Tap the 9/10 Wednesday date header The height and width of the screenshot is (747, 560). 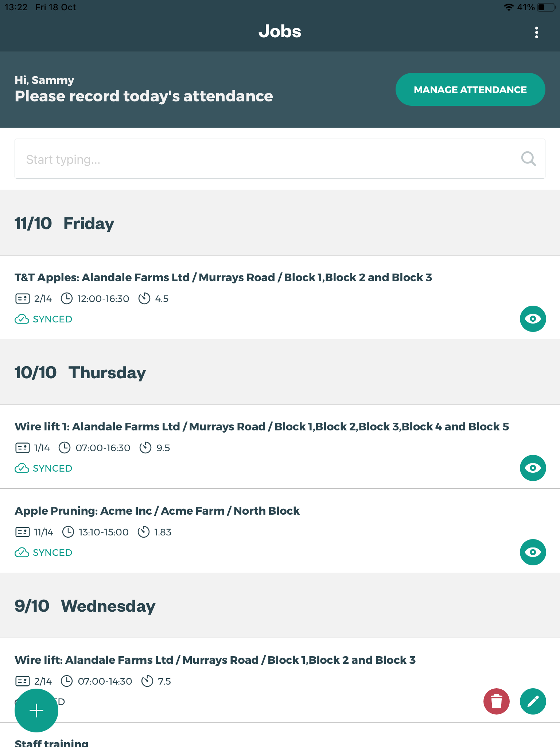coord(85,606)
